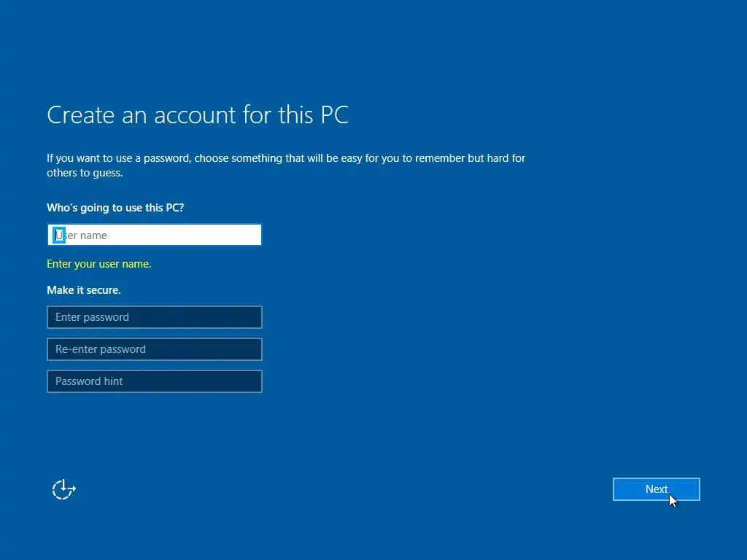Select the Password hint field

pos(155,381)
